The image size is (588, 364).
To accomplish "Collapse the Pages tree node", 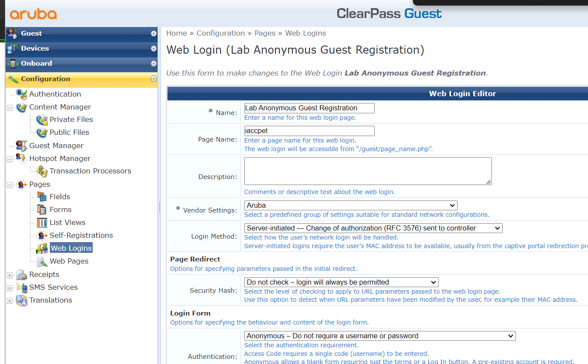I will (x=10, y=185).
